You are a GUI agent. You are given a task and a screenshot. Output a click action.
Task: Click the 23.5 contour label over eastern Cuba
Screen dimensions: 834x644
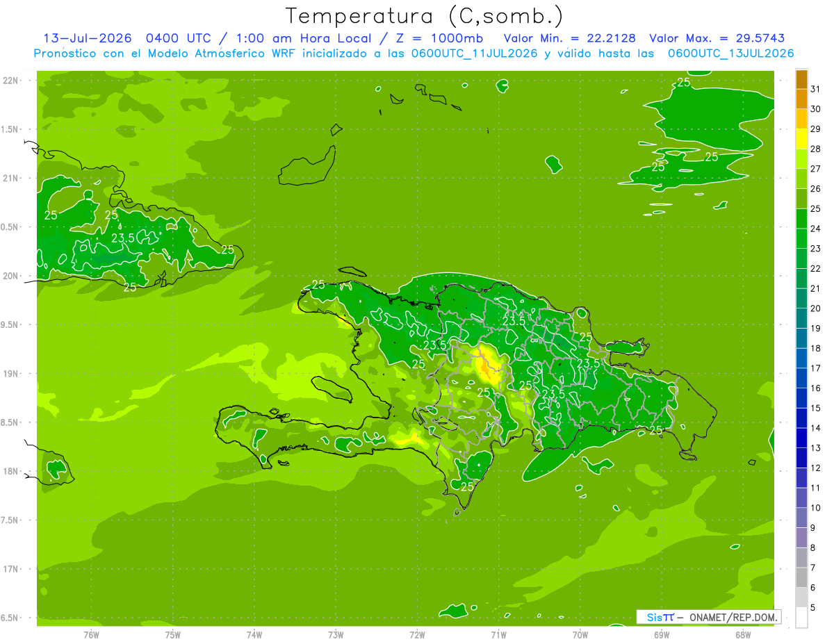122,238
